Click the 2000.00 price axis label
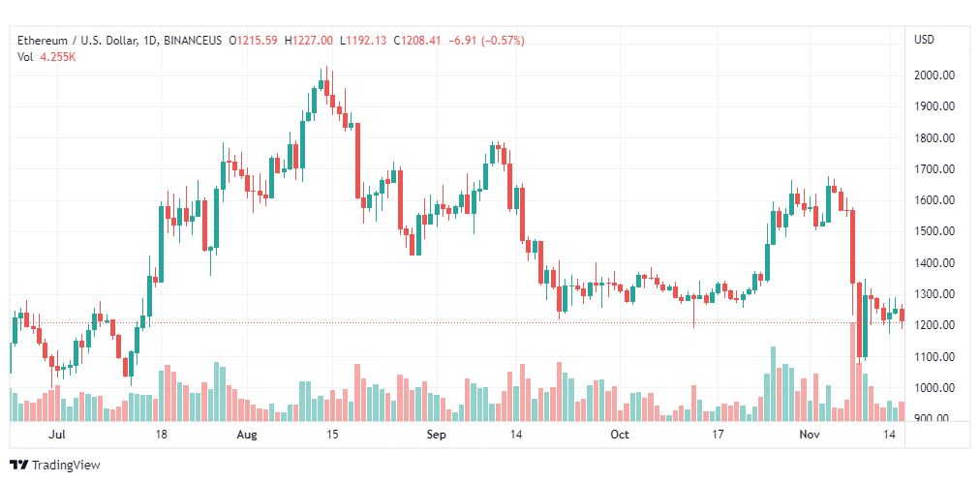This screenshot has width=980, height=482. (x=935, y=75)
